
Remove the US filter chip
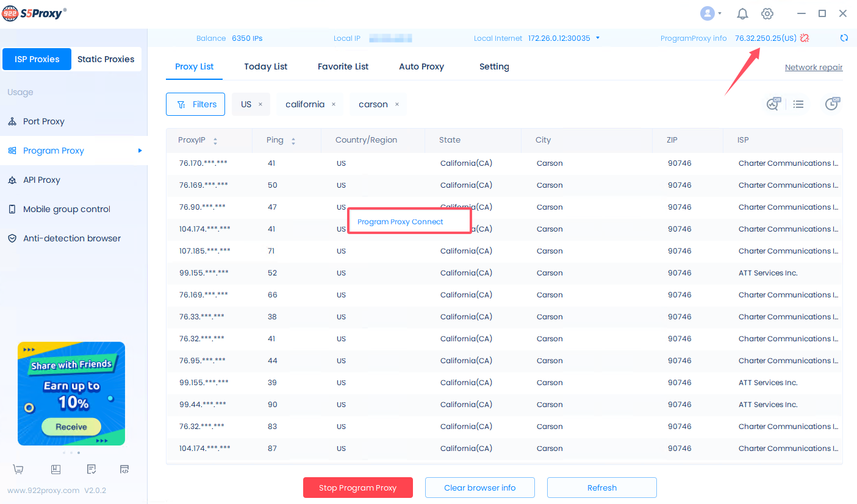(260, 104)
